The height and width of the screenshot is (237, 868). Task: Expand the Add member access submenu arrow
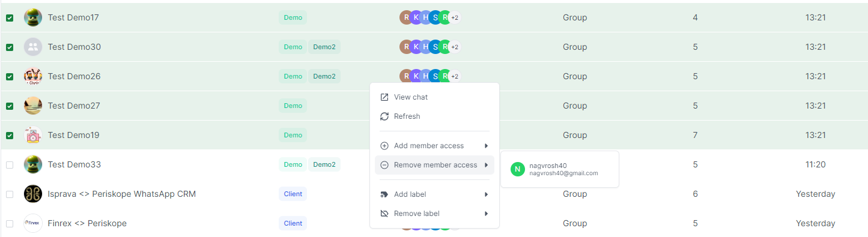coord(486,146)
